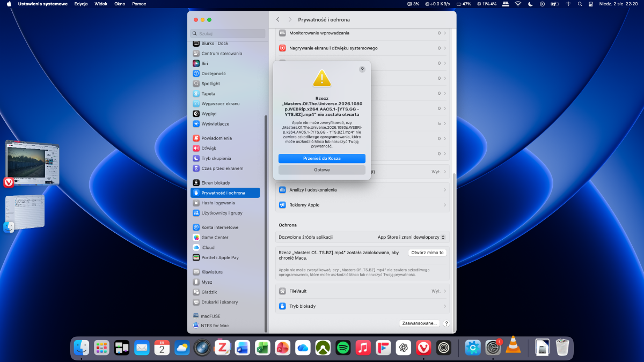Click the Zaawansowane… button

[420, 323]
